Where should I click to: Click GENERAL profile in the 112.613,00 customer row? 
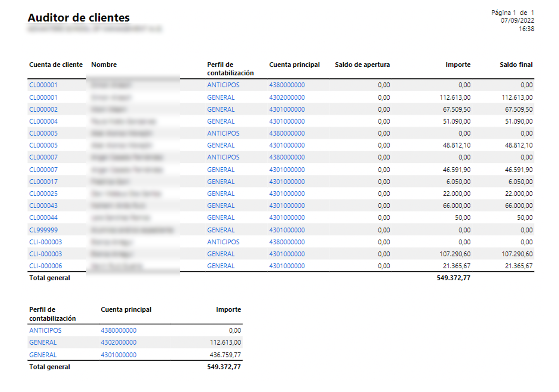click(221, 97)
